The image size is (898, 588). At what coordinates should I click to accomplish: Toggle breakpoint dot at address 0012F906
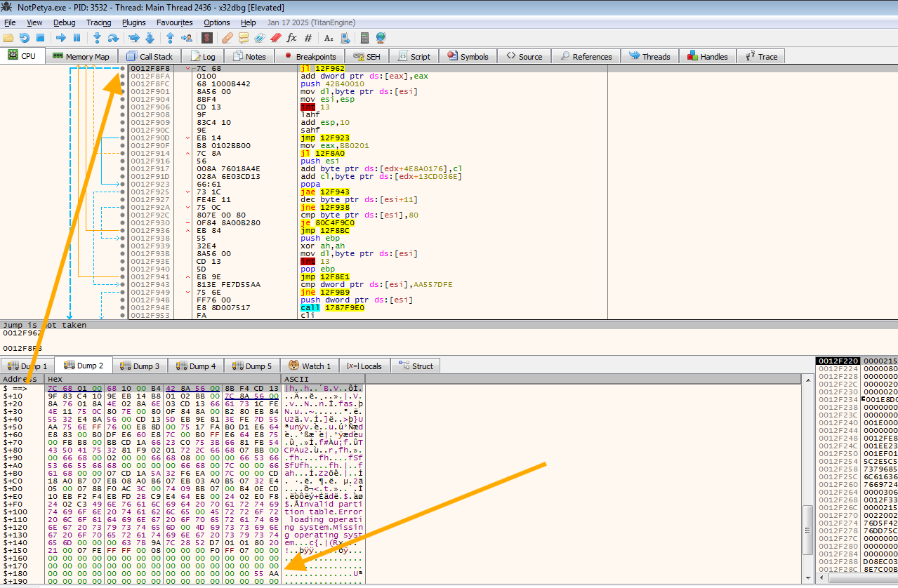point(123,107)
